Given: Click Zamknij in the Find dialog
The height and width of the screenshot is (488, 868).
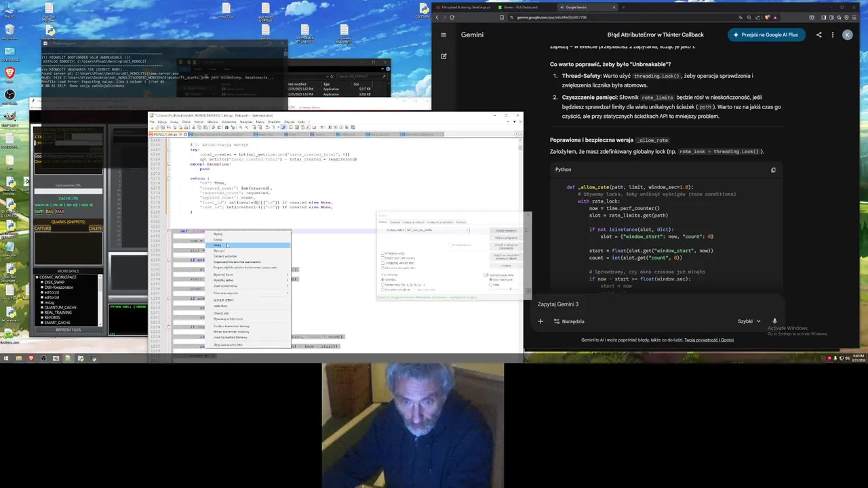Looking at the screenshot, I should (506, 266).
